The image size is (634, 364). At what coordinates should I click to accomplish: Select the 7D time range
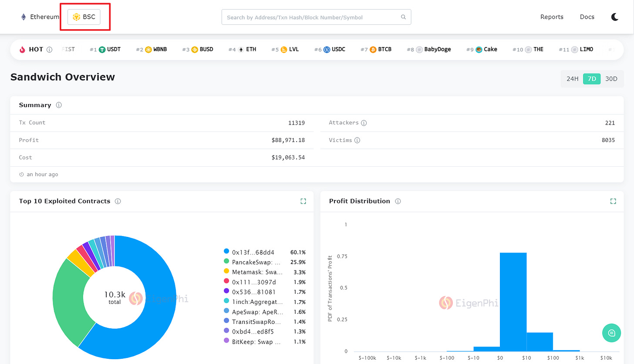(x=592, y=79)
